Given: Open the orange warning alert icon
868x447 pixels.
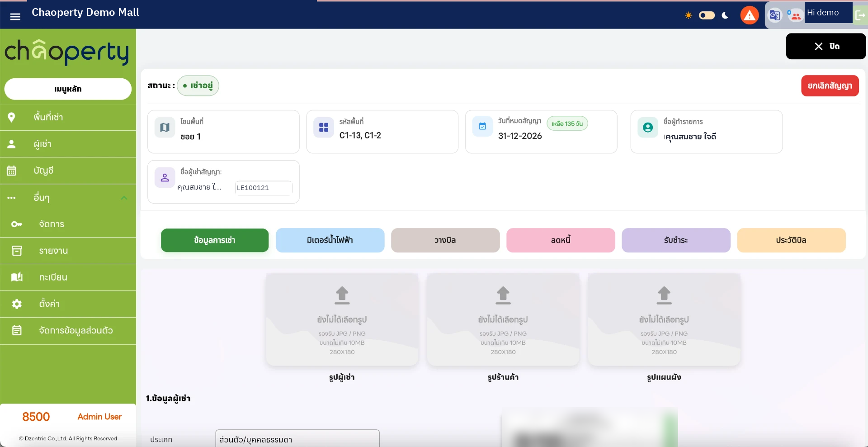Looking at the screenshot, I should click(750, 15).
